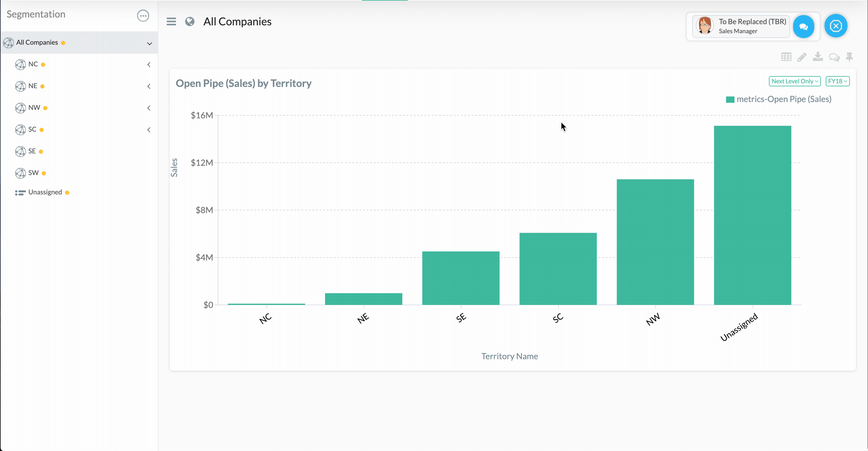
Task: Click the pencil edit chart icon
Action: click(x=802, y=57)
